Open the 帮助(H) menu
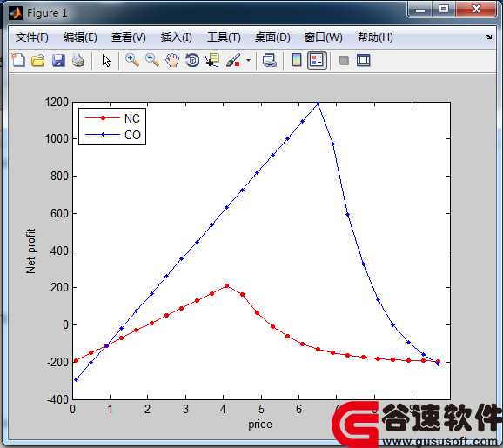Image resolution: width=503 pixels, height=448 pixels. click(x=375, y=37)
